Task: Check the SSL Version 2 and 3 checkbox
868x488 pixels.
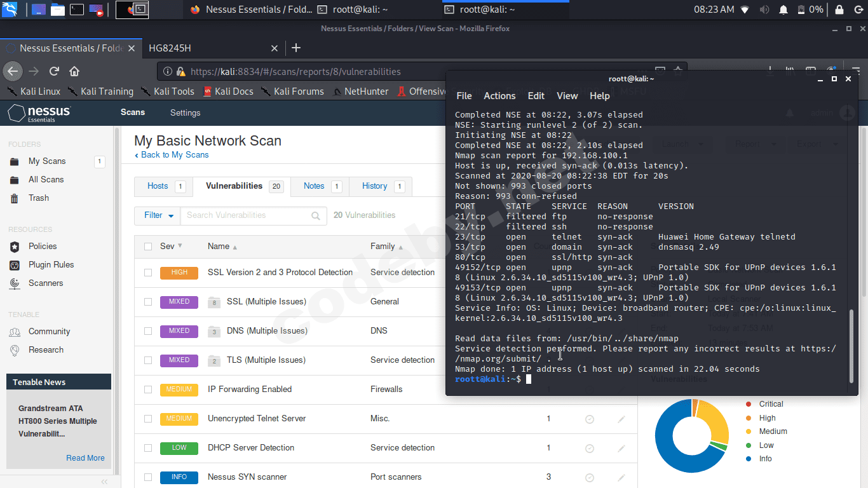Action: pyautogui.click(x=148, y=273)
